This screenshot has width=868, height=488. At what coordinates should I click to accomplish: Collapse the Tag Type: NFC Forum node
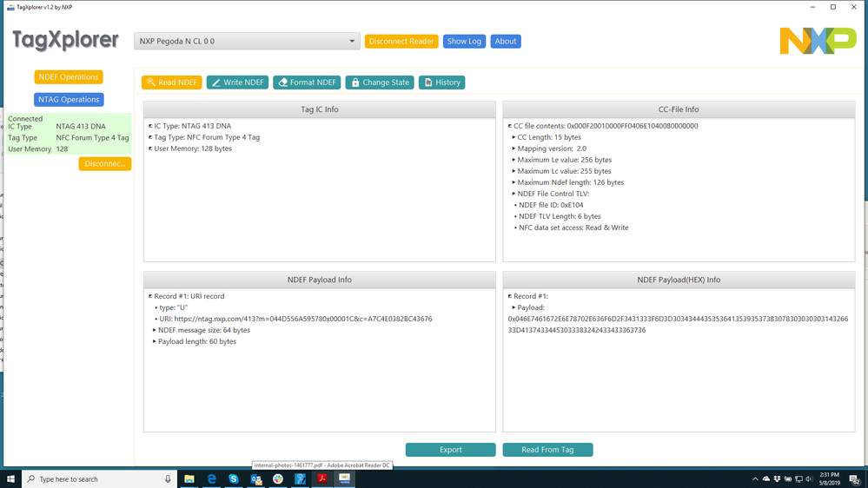pos(150,137)
